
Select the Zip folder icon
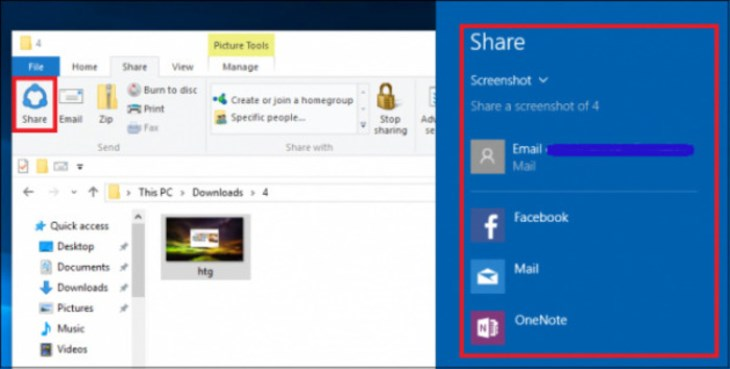pos(107,97)
